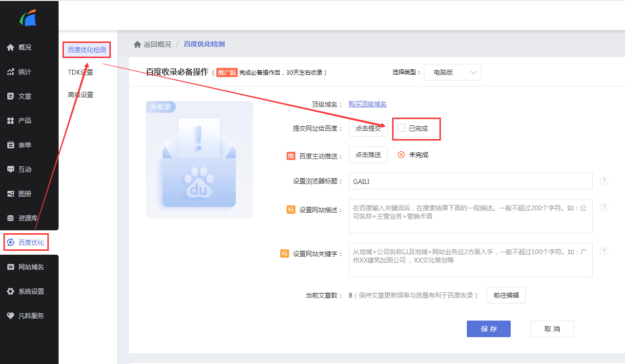This screenshot has width=625, height=364.
Task: Click help icon next to browser title field
Action: tap(604, 181)
